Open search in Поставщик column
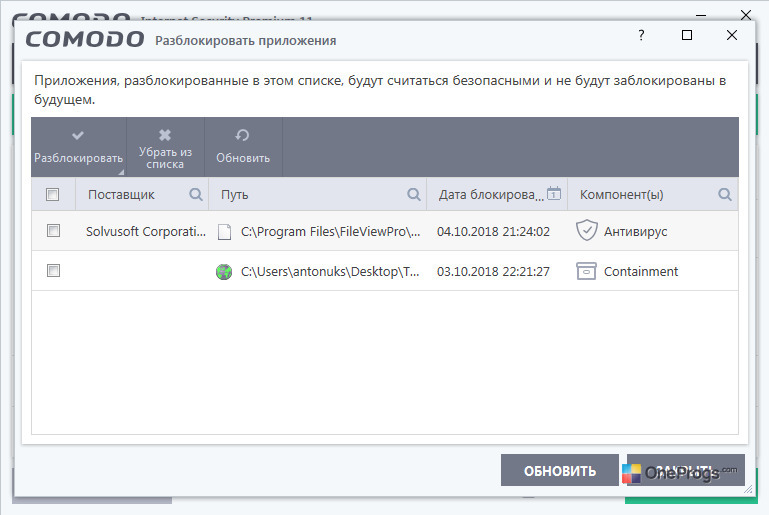This screenshot has width=769, height=515. click(196, 195)
